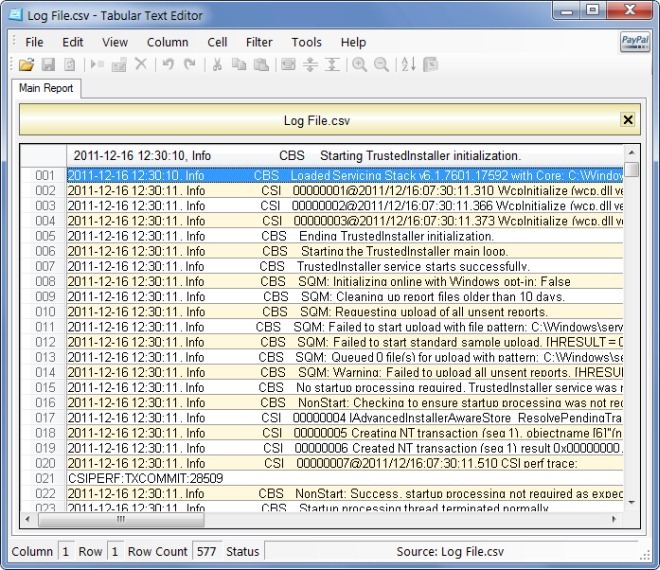Viewport: 660px width, 570px height.
Task: Select the Main Report tab
Action: (46, 88)
